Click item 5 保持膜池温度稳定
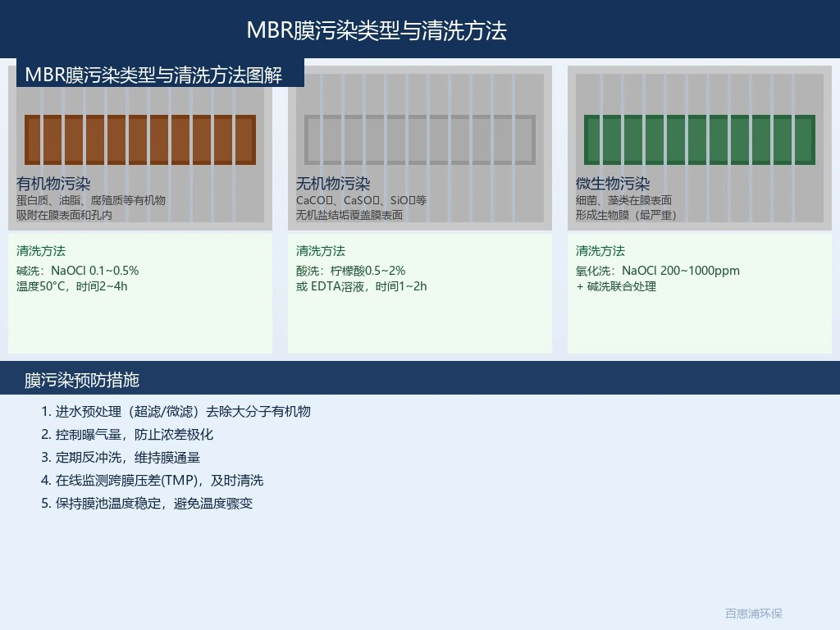 click(147, 504)
